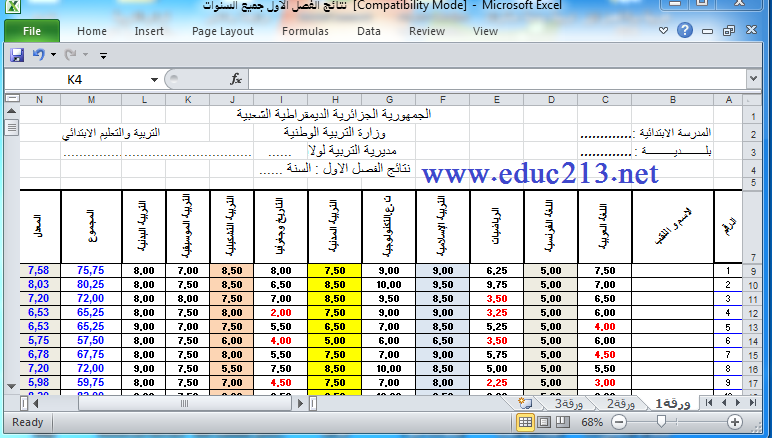Open Excel Help question mark icon
Viewport: 772px width, 438px height.
pyautogui.click(x=685, y=31)
